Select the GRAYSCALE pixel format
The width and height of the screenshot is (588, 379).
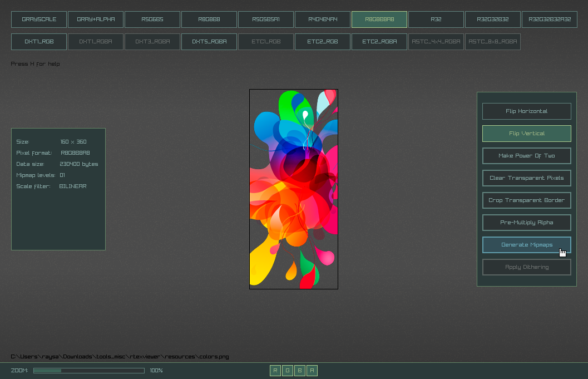[x=39, y=19]
